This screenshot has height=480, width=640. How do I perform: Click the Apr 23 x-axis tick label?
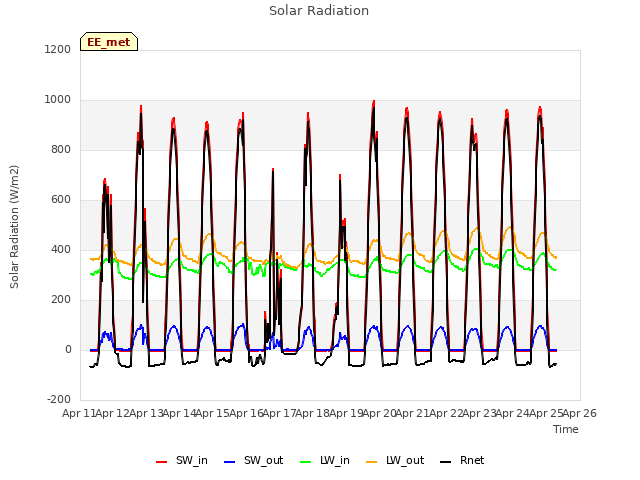(x=479, y=413)
